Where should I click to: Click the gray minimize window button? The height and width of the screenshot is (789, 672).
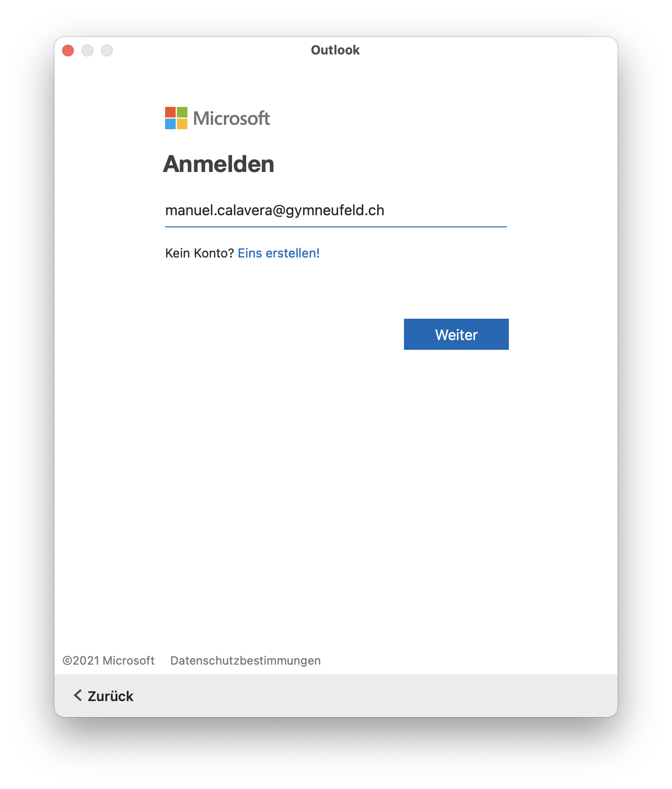click(x=87, y=51)
